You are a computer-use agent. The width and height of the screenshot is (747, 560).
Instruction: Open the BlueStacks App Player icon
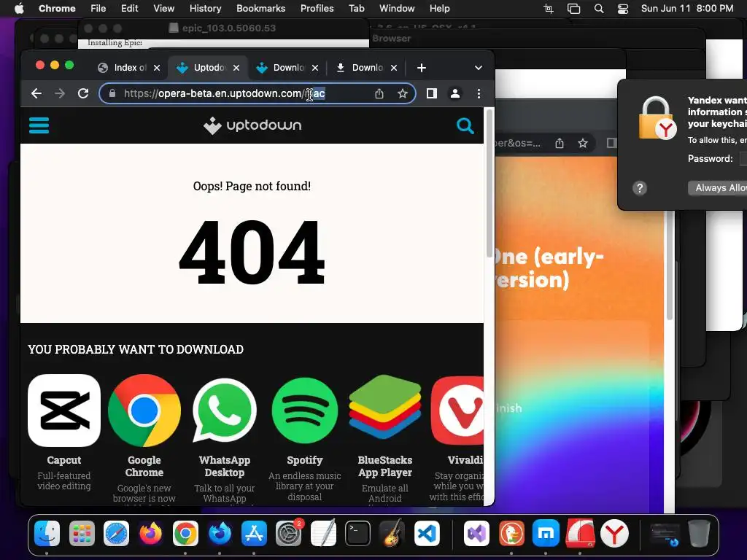(x=385, y=408)
